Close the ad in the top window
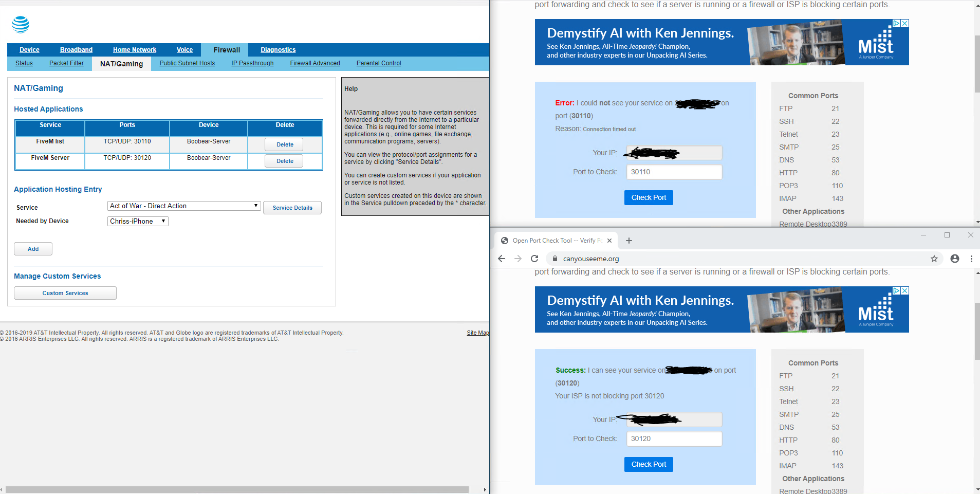 [x=905, y=23]
